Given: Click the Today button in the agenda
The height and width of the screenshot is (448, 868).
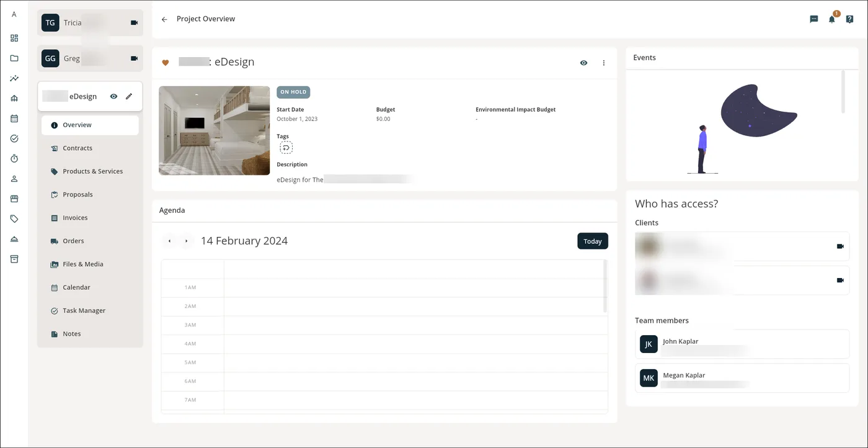Looking at the screenshot, I should point(592,241).
